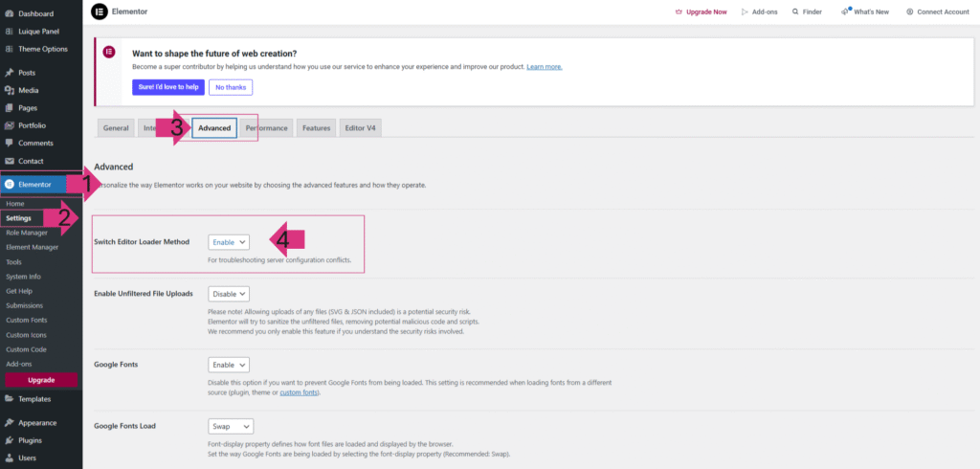Click the 'Enable Unfiltered File Uploads' label
This screenshot has width=980, height=469.
(144, 293)
